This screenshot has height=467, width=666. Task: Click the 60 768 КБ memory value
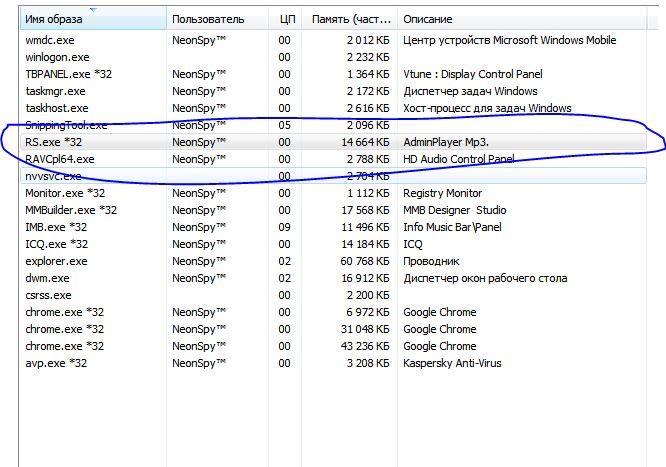(365, 261)
